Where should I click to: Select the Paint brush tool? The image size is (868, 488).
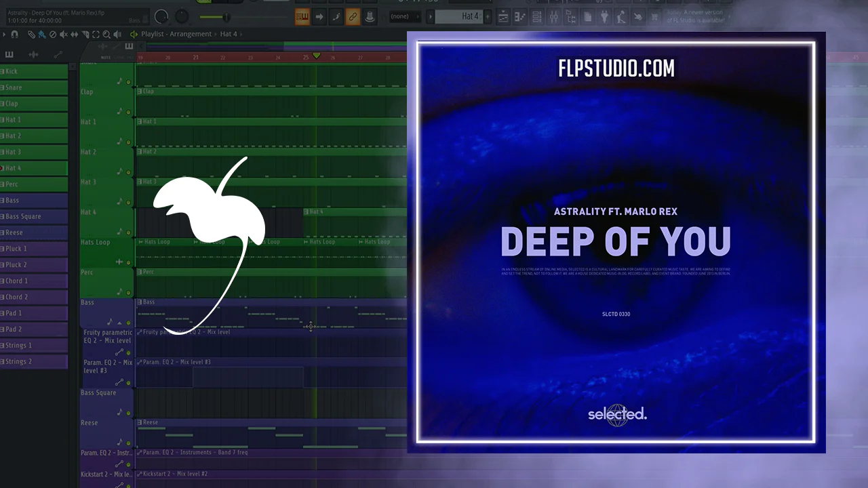[42, 34]
